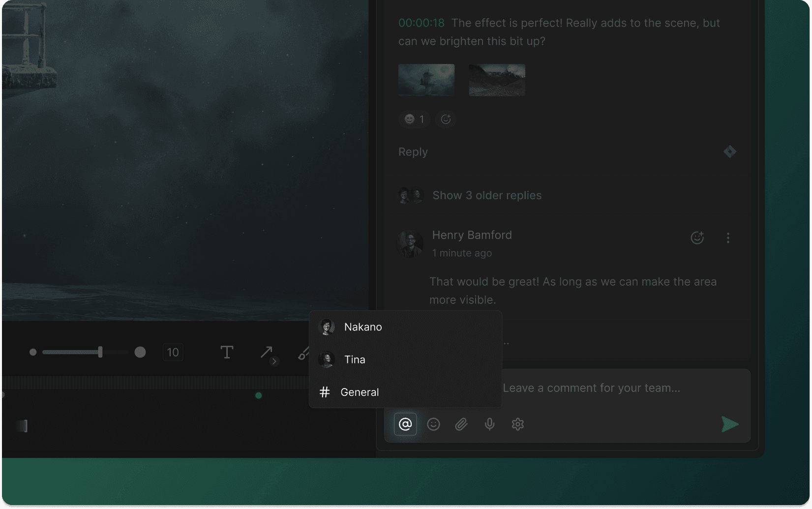Click the large brush size dot
This screenshot has height=509, width=812.
140,352
